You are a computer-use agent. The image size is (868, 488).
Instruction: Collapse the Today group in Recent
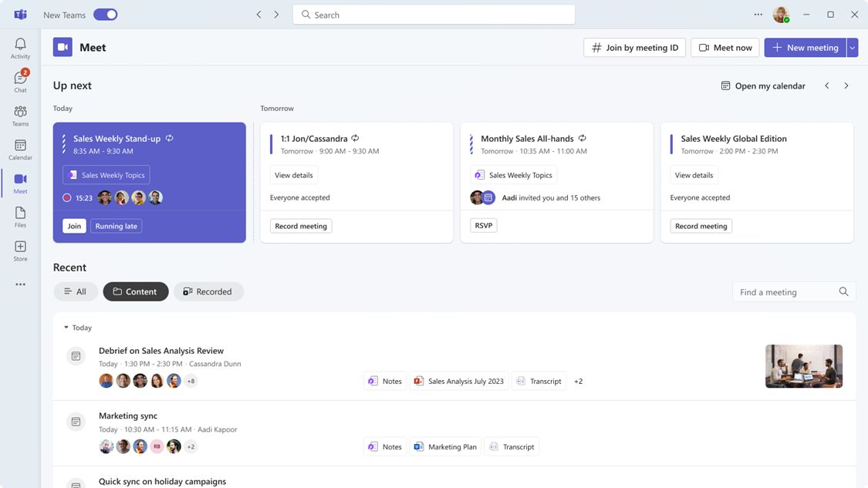(x=66, y=328)
